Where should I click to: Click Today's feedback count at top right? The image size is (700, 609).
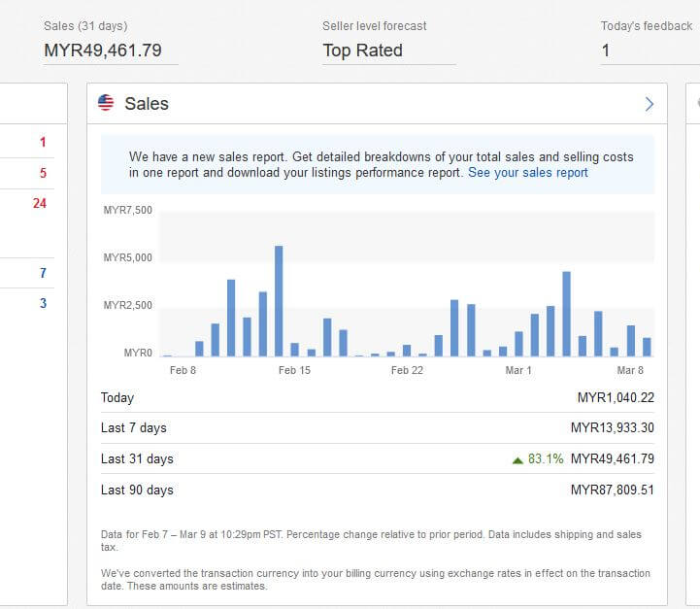606,51
